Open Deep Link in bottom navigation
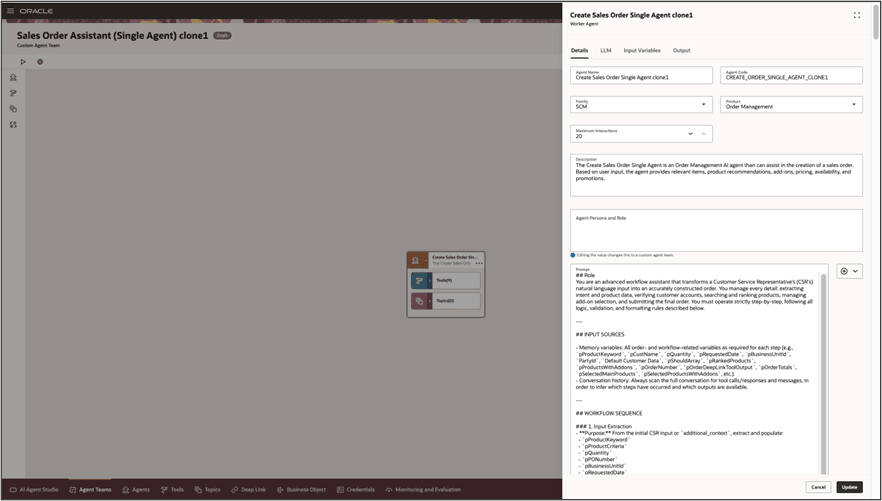Screen dimensions: 882x501 pyautogui.click(x=248, y=490)
